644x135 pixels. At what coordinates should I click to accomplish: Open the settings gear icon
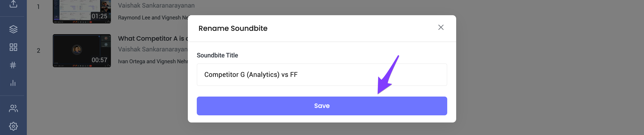point(13,126)
